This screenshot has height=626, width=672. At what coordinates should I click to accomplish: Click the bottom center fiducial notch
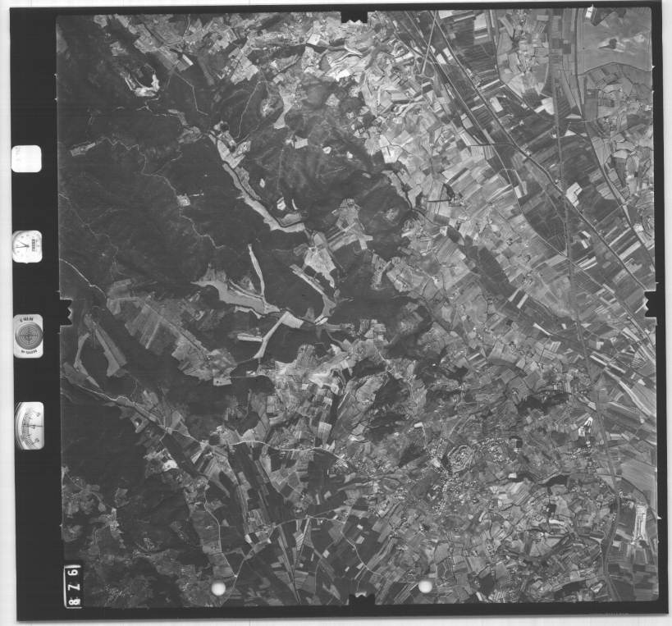(360, 602)
